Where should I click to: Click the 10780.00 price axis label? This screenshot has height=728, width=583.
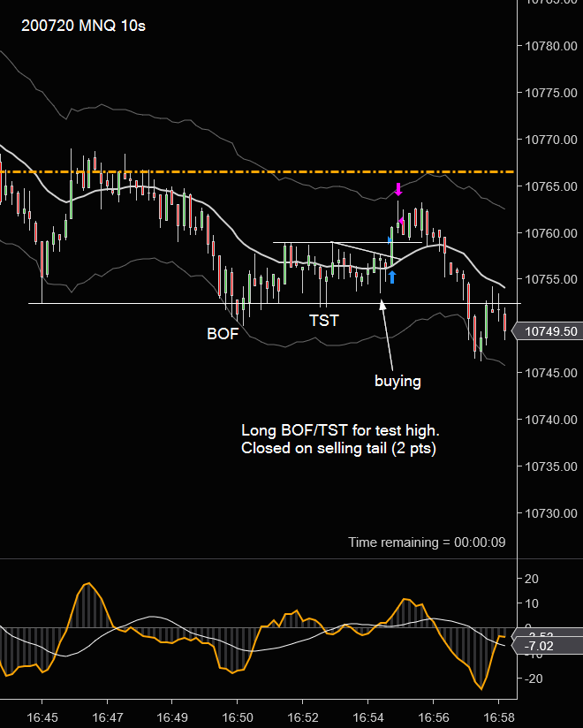pyautogui.click(x=550, y=46)
